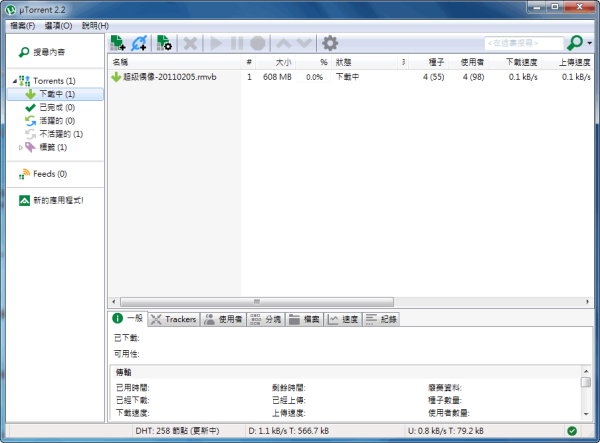
Task: Click 4 (55) seeds cell
Action: click(433, 77)
